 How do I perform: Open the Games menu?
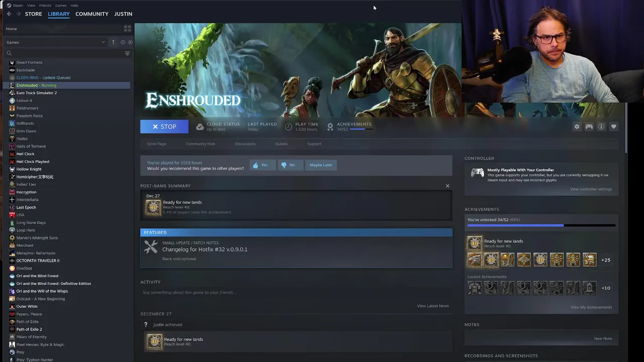click(x=61, y=6)
